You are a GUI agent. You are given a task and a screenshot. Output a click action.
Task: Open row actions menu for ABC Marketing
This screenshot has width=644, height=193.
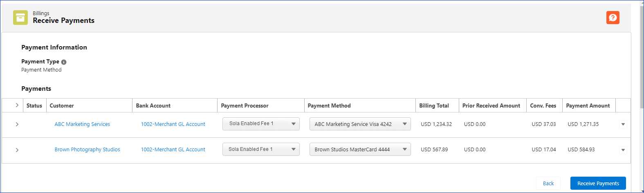pyautogui.click(x=623, y=124)
